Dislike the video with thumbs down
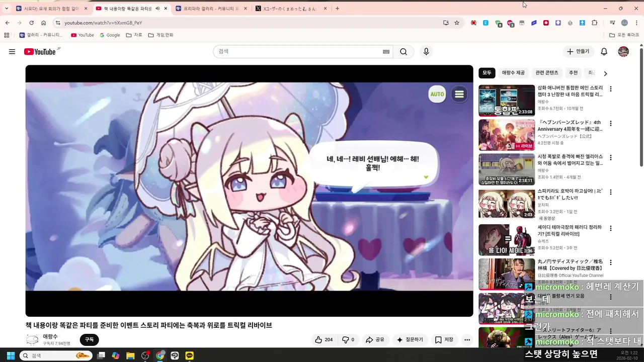Screen dimensions: 644x362 pos(348,340)
